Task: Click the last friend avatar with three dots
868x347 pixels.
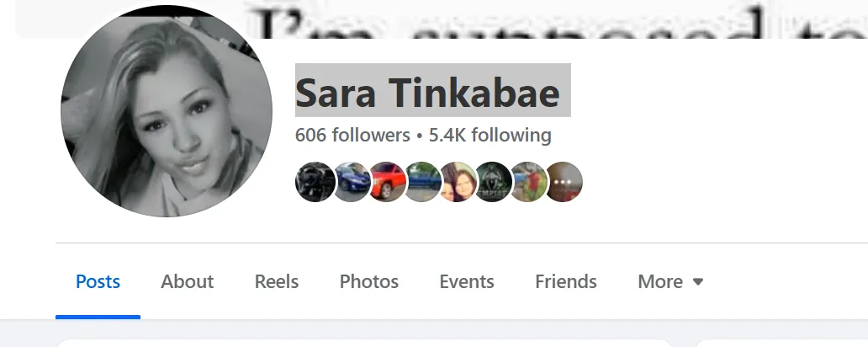Action: point(564,182)
